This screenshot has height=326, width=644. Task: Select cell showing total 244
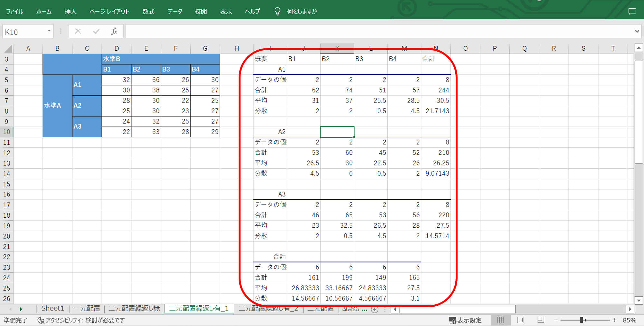436,90
